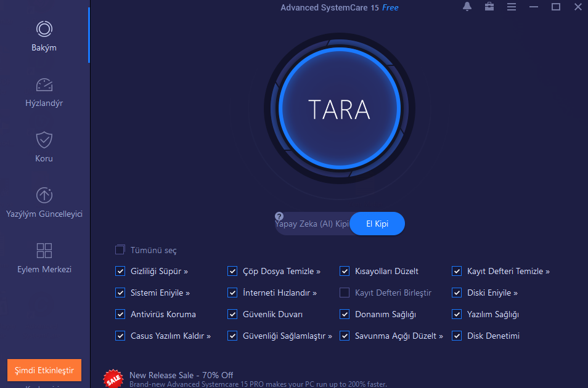
Task: Check the Tümünü seç checkbox
Action: (120, 249)
